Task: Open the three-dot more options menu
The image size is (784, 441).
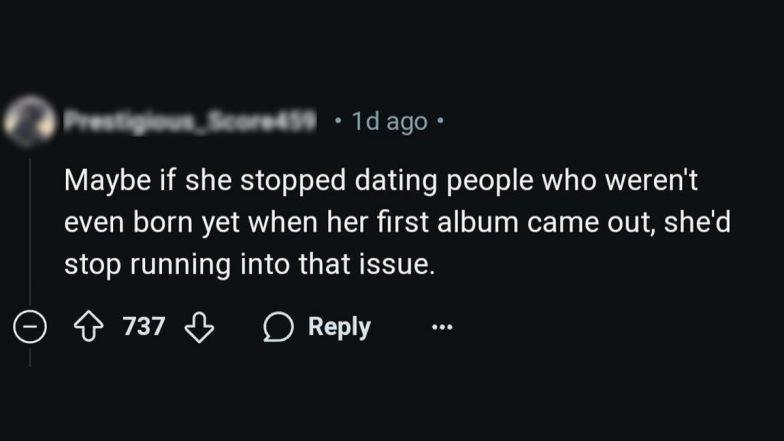Action: point(442,327)
